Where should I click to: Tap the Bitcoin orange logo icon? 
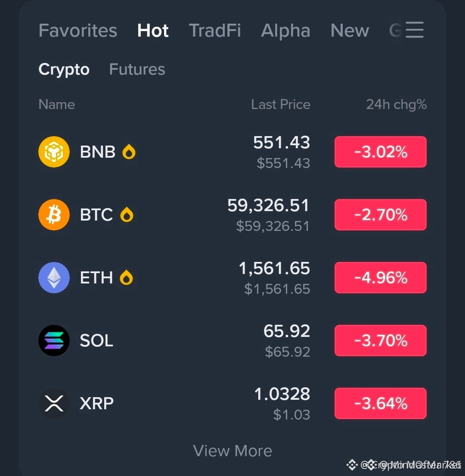click(54, 215)
